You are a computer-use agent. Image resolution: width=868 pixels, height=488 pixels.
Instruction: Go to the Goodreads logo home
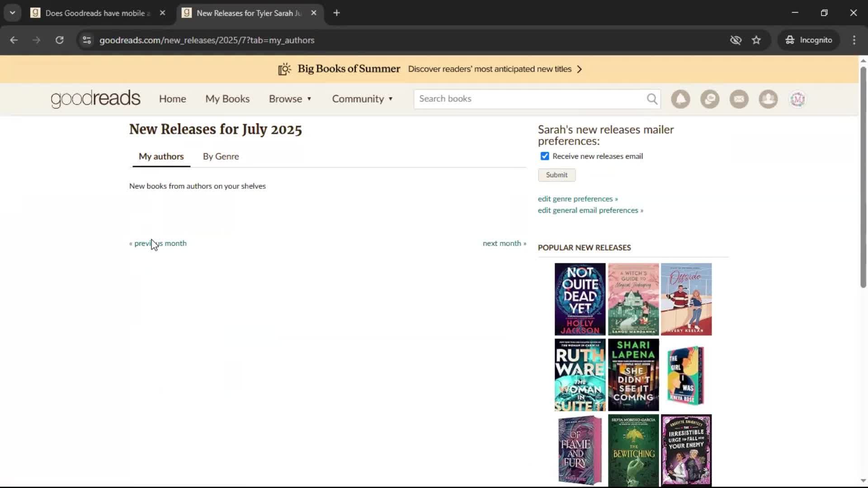point(95,99)
